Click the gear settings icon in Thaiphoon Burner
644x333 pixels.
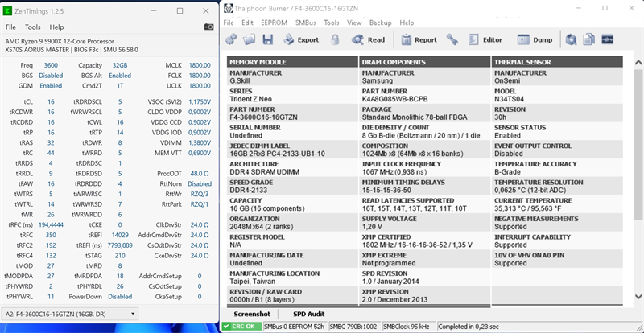click(x=231, y=39)
